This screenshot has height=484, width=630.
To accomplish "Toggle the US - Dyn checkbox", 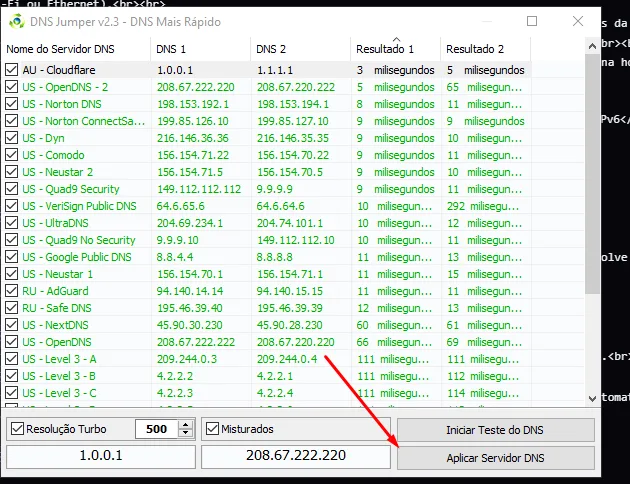I will click(x=11, y=138).
